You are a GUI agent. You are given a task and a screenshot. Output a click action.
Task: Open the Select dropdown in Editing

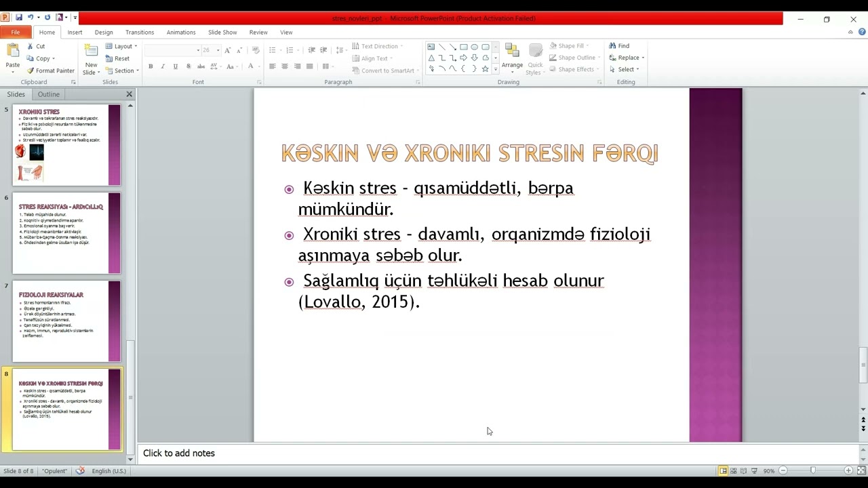coord(624,69)
